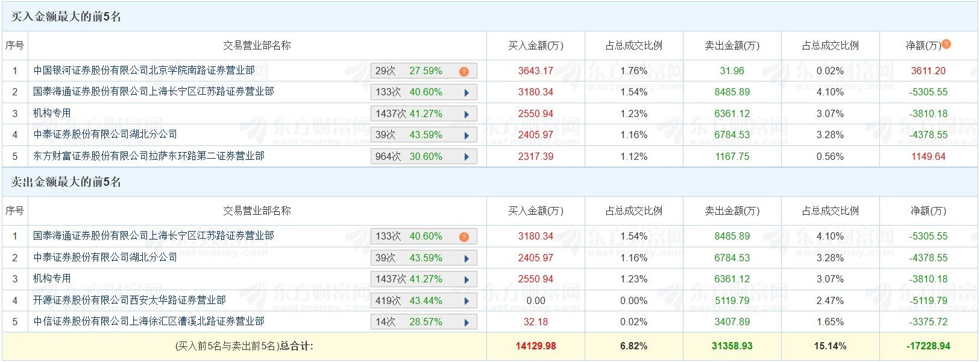This screenshot has height=362, width=980.
Task: Click blue arrow for 中泰证券 in 卖出 table
Action: (x=466, y=258)
